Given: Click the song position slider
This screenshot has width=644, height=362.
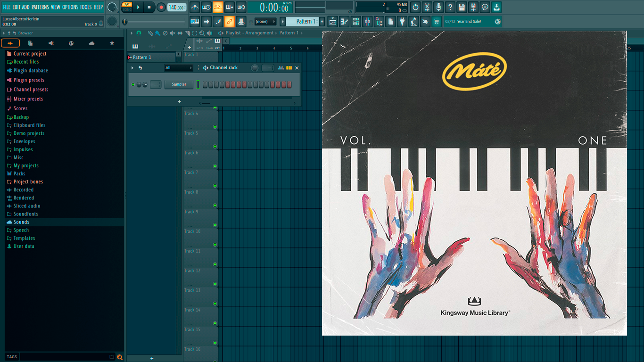Looking at the screenshot, I should tap(154, 22).
